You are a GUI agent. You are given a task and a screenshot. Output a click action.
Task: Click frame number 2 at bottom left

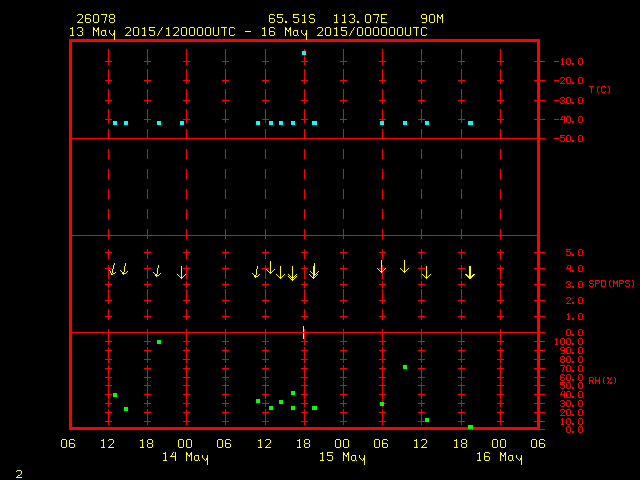click(19, 472)
